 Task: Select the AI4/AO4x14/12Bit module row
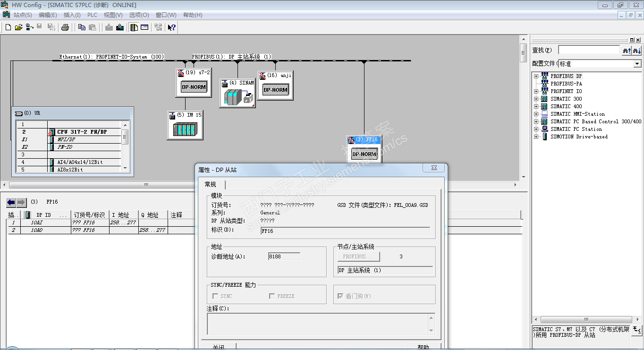pyautogui.click(x=69, y=162)
